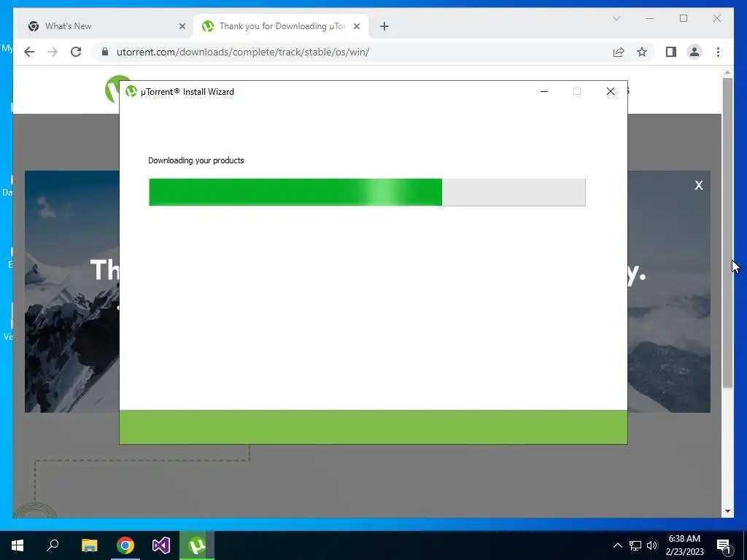
Task: Click the Chrome forward arrow
Action: (53, 52)
